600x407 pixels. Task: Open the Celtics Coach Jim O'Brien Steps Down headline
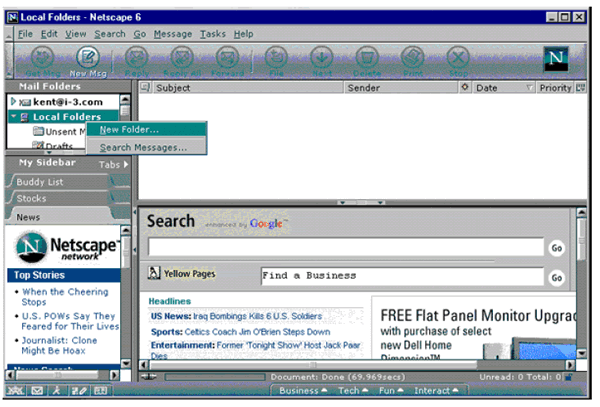[257, 332]
